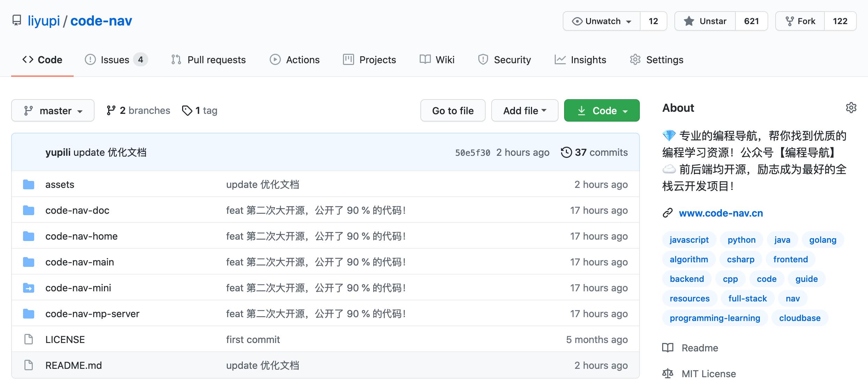Screen dimensions: 868x387
Task: Click the link icon beside www.code-nav.cn
Action: (x=667, y=213)
